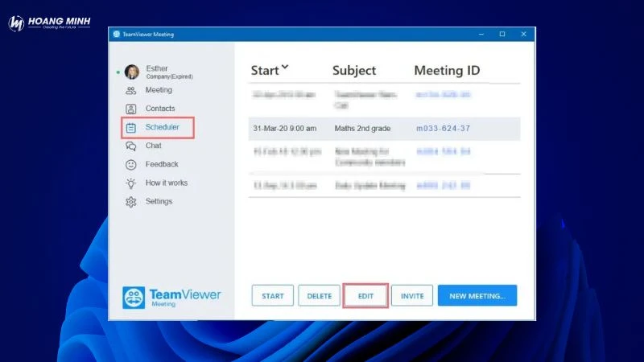644x362 pixels.
Task: Open the Chat speech bubbles icon
Action: point(130,146)
